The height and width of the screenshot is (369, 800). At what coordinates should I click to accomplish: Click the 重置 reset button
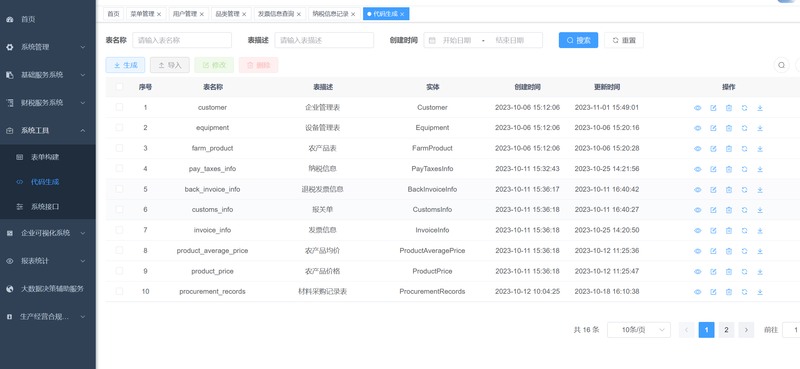click(623, 40)
